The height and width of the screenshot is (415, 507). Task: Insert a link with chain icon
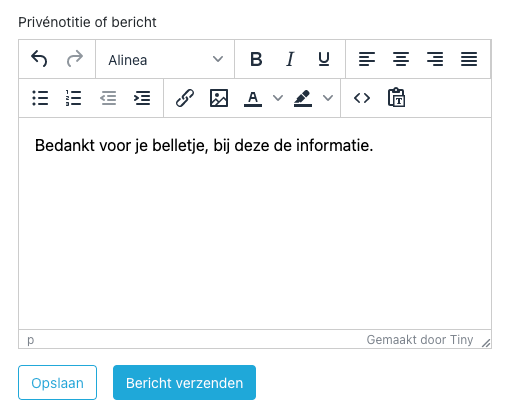click(185, 98)
